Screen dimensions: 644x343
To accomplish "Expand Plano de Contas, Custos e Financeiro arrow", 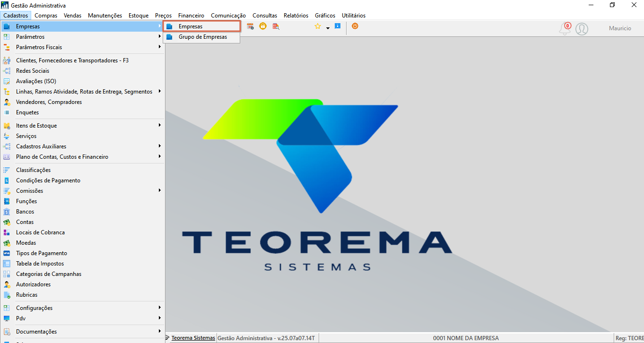I will (x=160, y=156).
